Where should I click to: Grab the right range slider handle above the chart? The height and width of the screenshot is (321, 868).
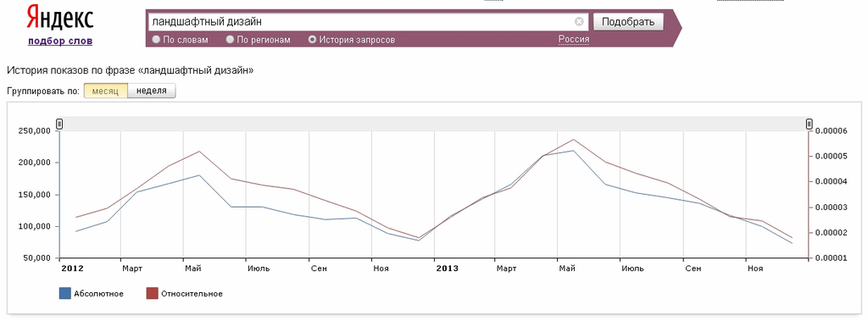click(809, 124)
